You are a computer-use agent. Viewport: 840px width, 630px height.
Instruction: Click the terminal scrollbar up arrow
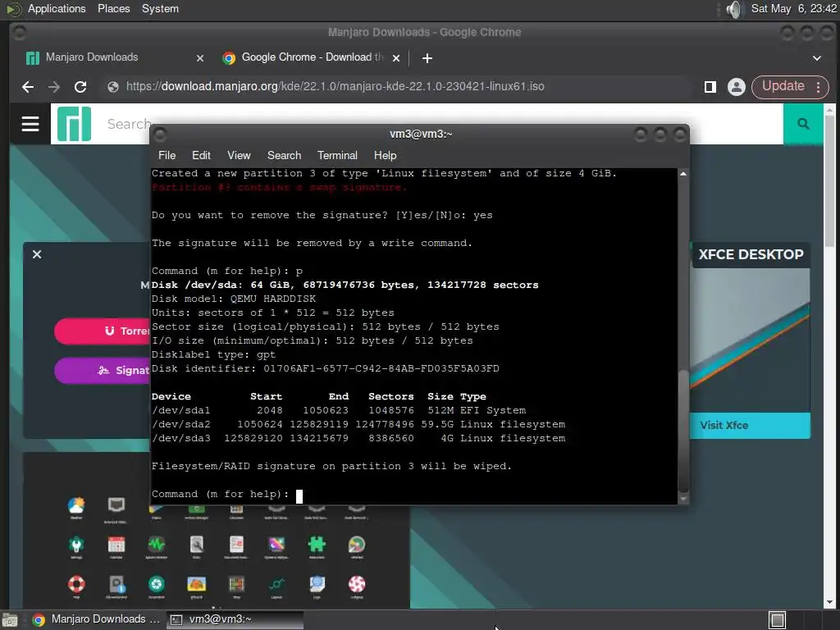point(683,174)
